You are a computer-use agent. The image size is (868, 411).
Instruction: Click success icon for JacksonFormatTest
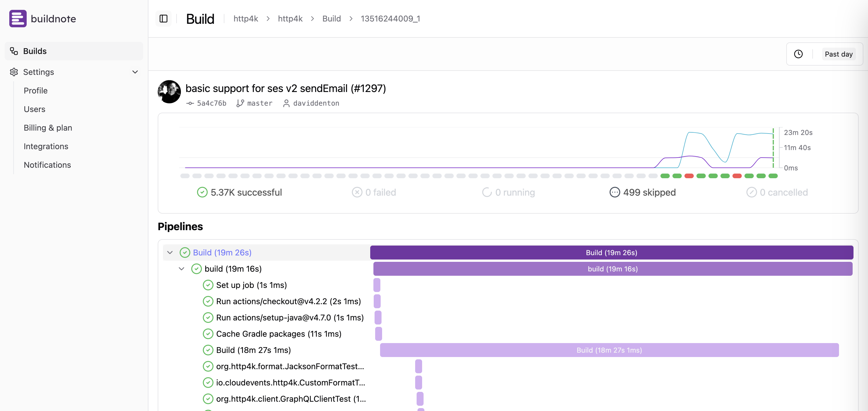(x=208, y=366)
